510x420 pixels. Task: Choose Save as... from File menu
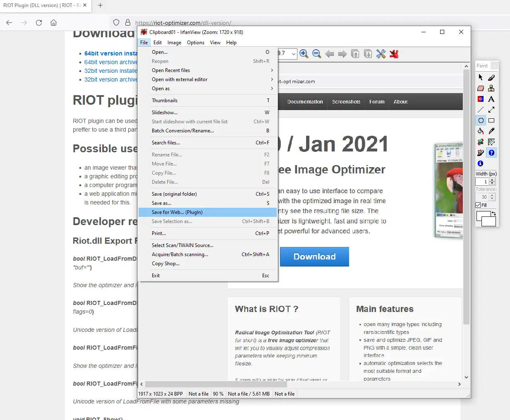coord(208,203)
